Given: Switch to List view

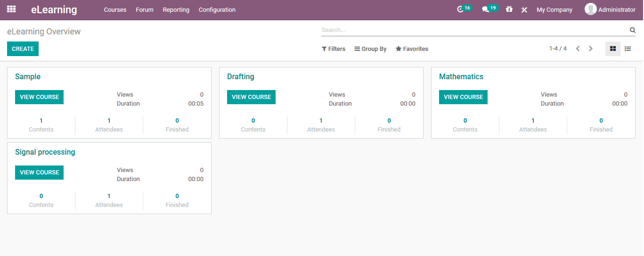Looking at the screenshot, I should [628, 49].
